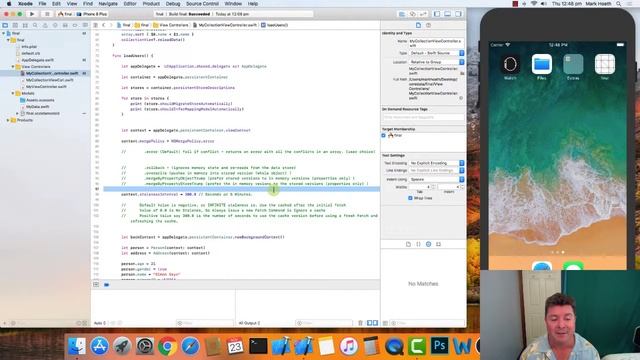Image resolution: width=640 pixels, height=360 pixels.
Task: Expand the final.xcdatamodeld item
Action: [17, 113]
